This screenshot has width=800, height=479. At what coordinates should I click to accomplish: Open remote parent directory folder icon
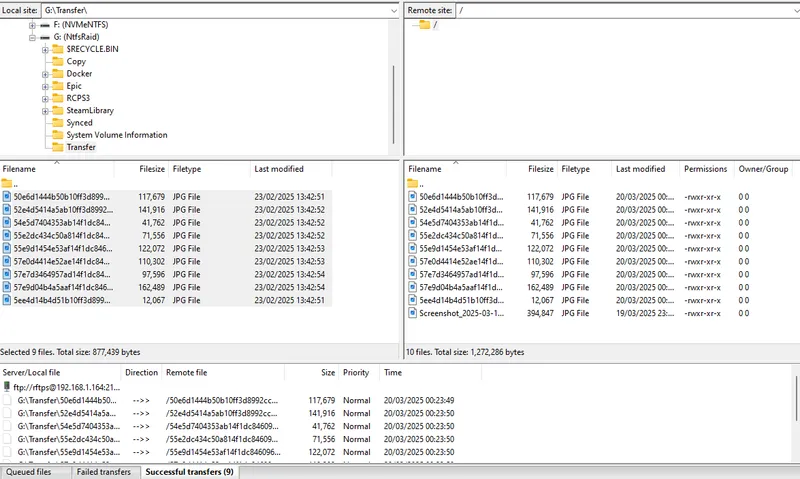click(x=412, y=183)
